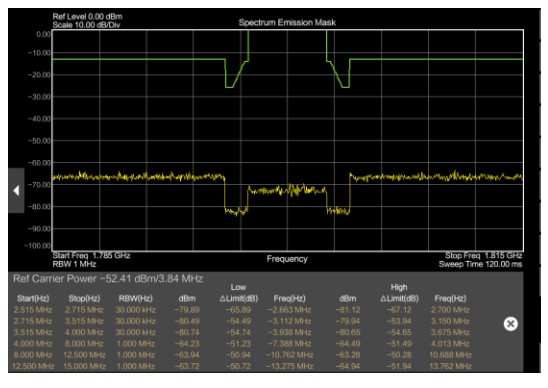Select the -54.74 low limit value
548x388 pixels.
click(238, 332)
